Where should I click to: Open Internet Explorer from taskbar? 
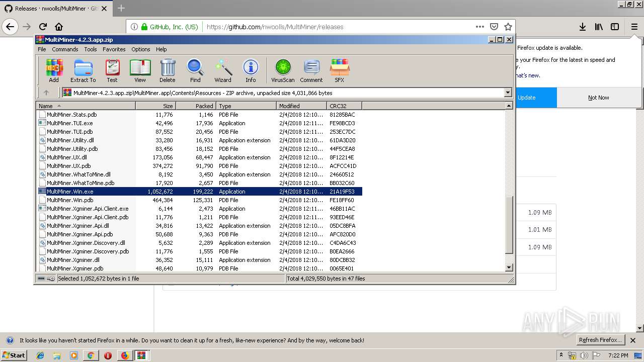[40, 355]
